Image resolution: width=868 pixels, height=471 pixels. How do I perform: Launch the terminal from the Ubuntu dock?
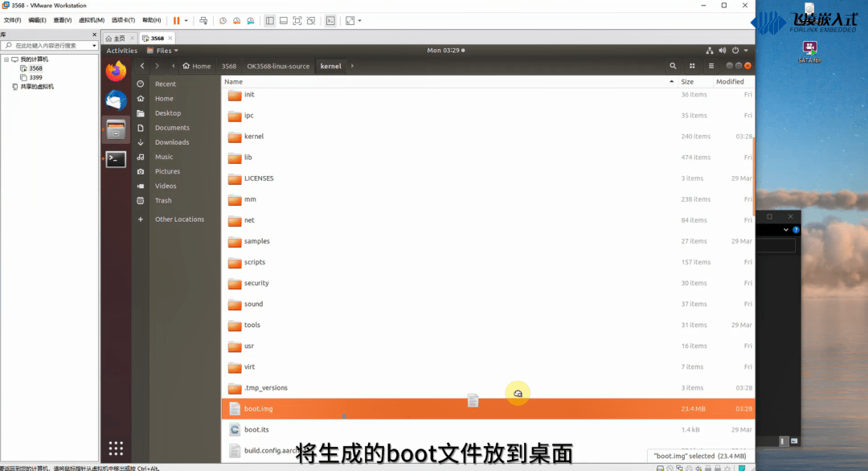pos(116,159)
